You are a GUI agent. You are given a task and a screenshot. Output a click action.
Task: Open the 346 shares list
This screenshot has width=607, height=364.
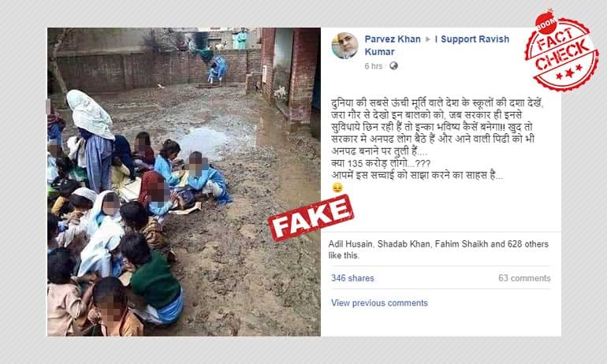352,278
